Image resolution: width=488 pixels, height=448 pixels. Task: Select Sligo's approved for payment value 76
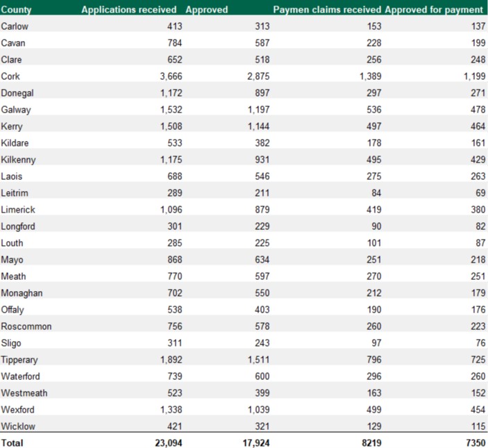[x=480, y=343]
